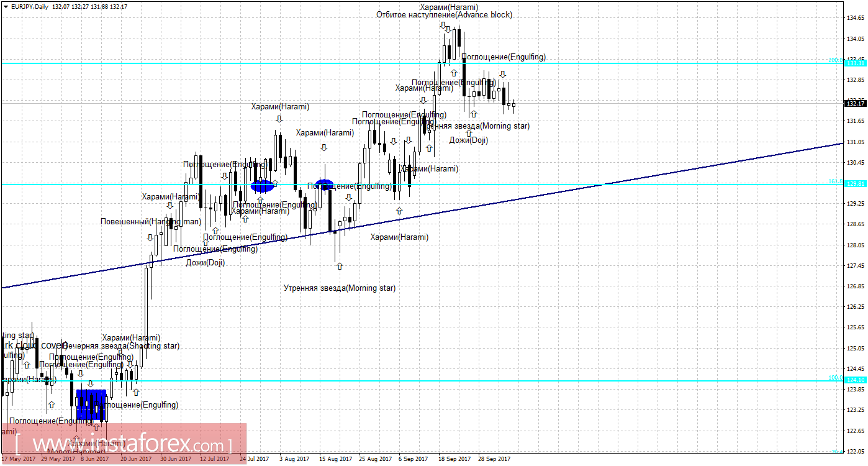The width and height of the screenshot is (868, 466).
Task: Click the 134.65 price axis label
Action: (x=856, y=19)
